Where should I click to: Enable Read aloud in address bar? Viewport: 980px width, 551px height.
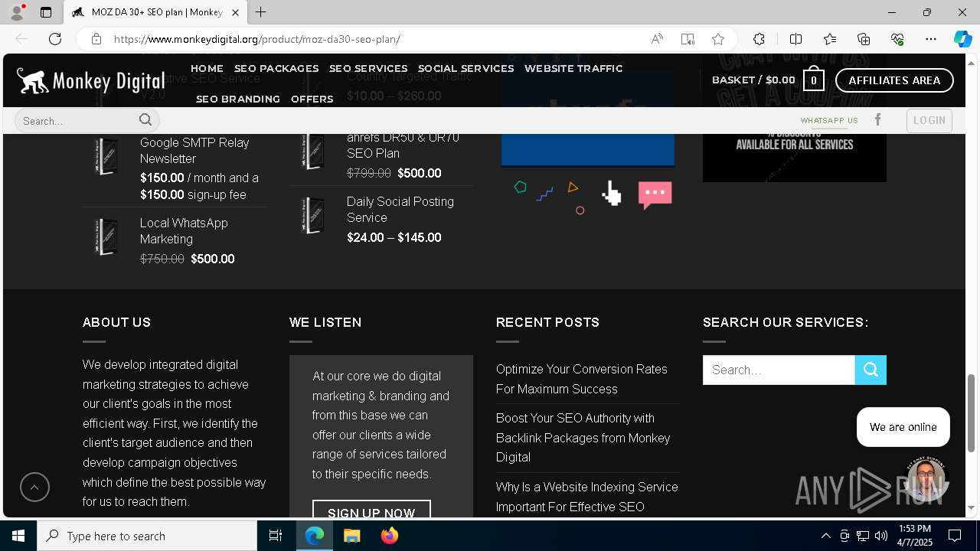657,39
